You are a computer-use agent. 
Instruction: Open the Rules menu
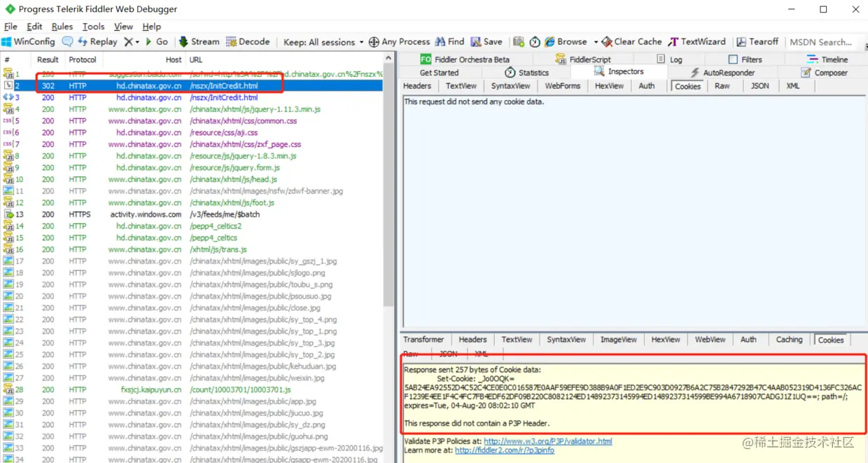[x=62, y=27]
